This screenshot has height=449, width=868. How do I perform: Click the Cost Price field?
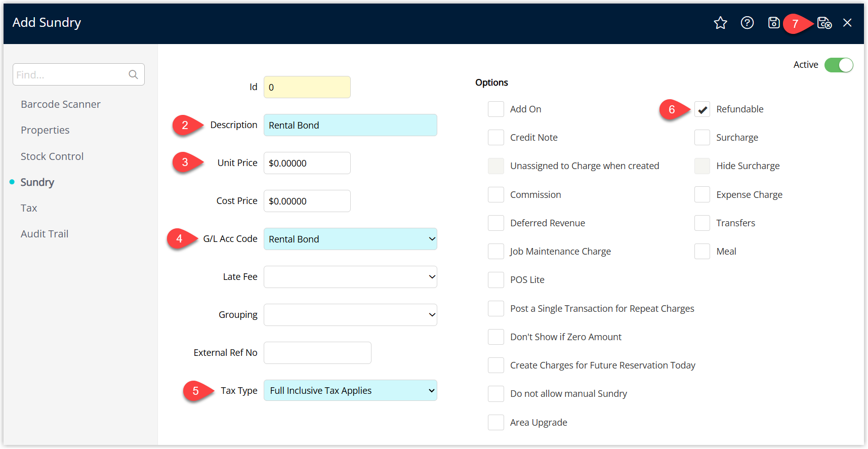coord(307,201)
